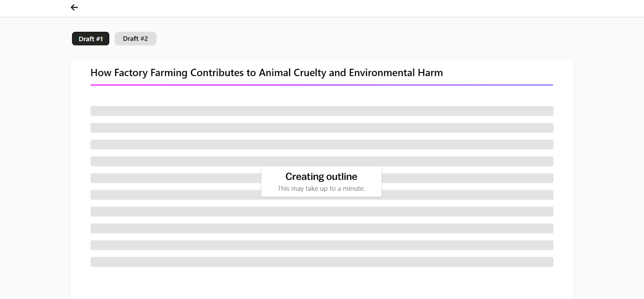Click the placeholder bar right of minute text
644x299 pixels.
(x=467, y=195)
